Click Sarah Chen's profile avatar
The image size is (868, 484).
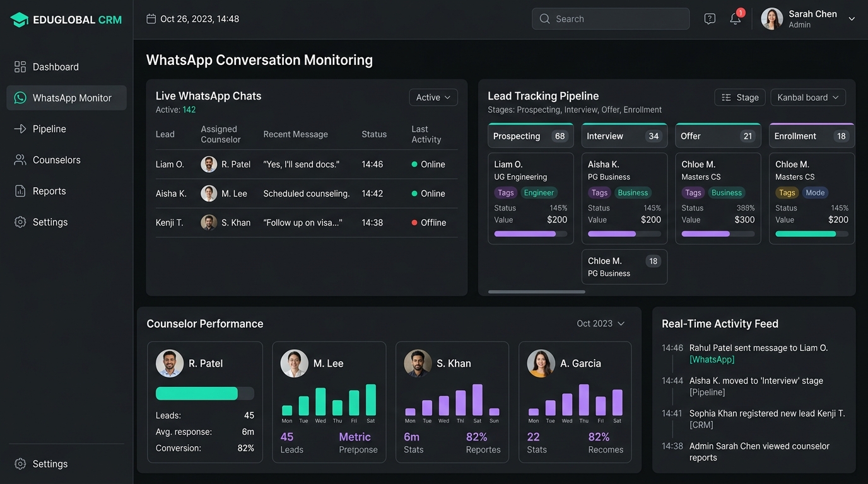point(772,19)
